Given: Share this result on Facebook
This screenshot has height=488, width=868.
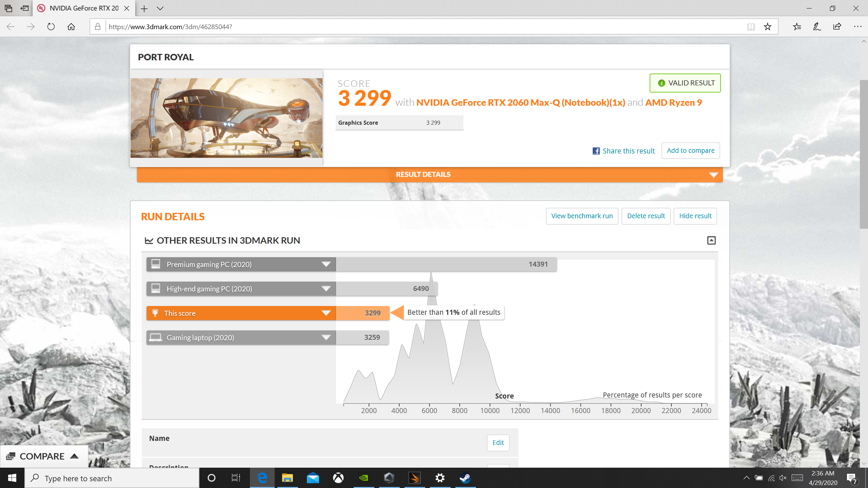Looking at the screenshot, I should [623, 151].
